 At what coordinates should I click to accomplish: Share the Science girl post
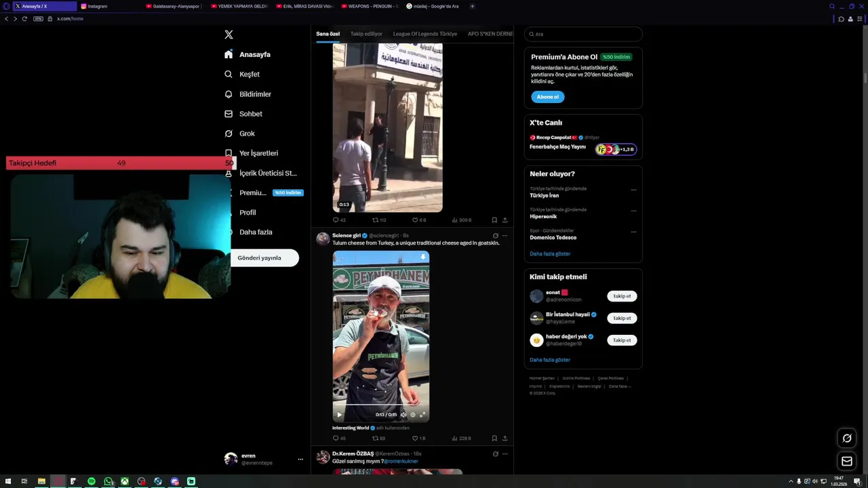tap(505, 439)
